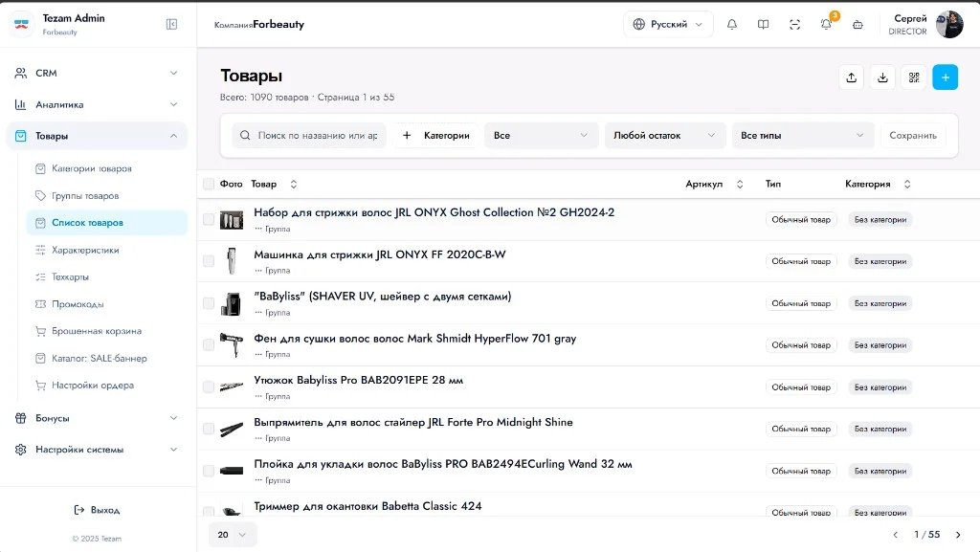Collapse the sidebar with the panel icon
The width and height of the screenshot is (980, 552).
[171, 24]
